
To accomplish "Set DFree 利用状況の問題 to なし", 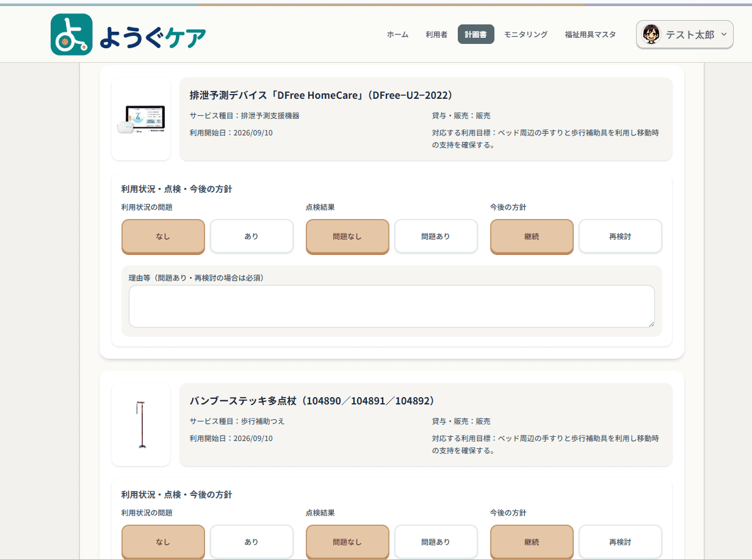I will (163, 237).
